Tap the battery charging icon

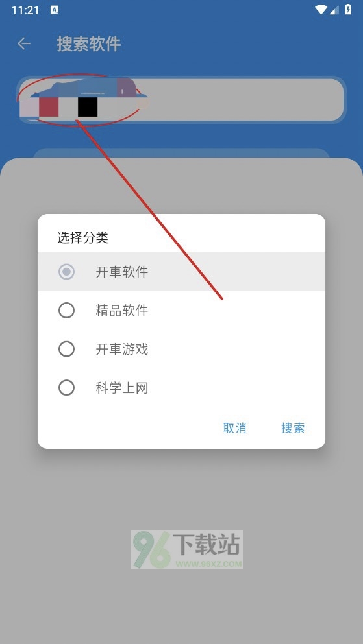[x=348, y=10]
